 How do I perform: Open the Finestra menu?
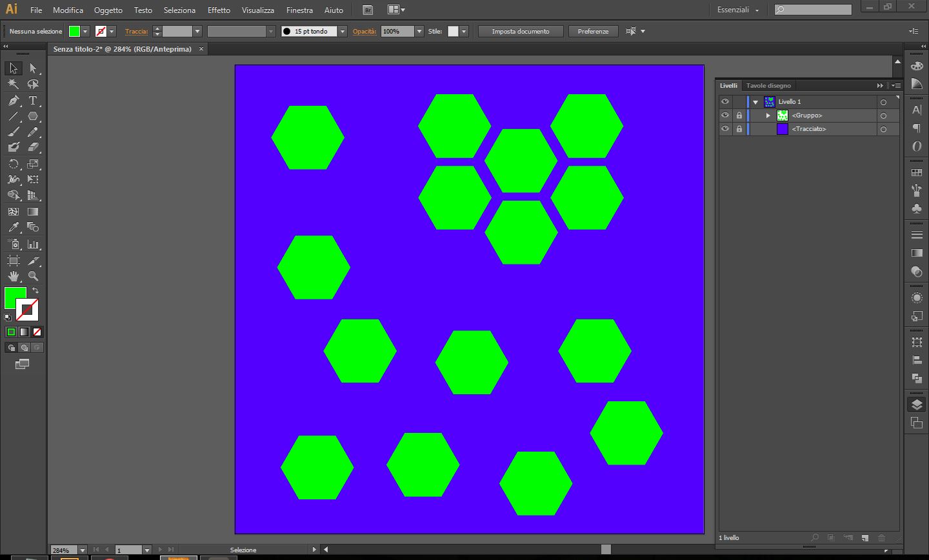(299, 10)
